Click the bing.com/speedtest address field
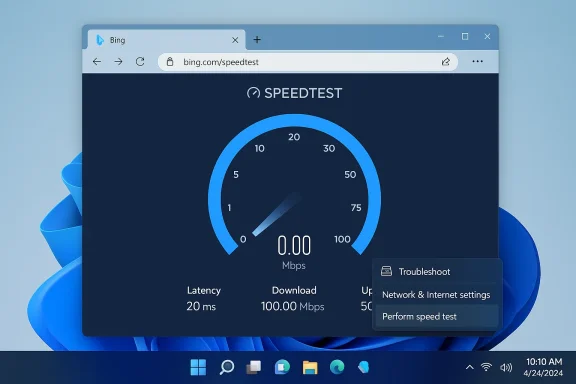The width and height of the screenshot is (576, 384). click(x=308, y=62)
